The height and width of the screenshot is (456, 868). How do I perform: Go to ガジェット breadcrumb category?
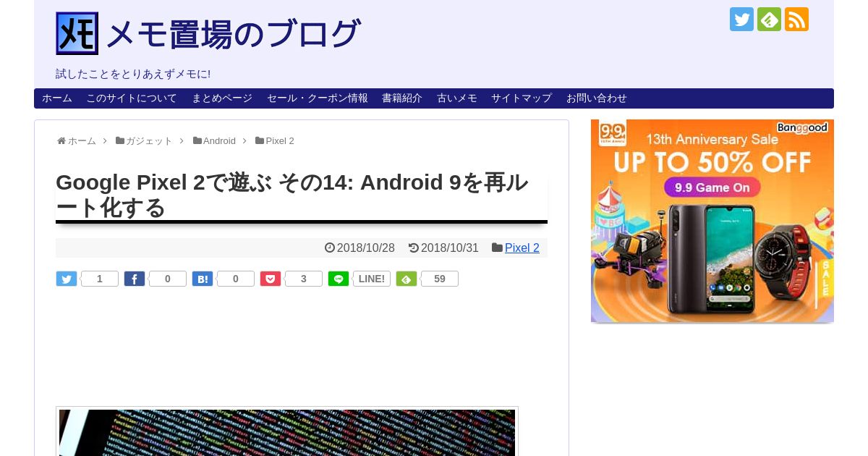click(149, 141)
